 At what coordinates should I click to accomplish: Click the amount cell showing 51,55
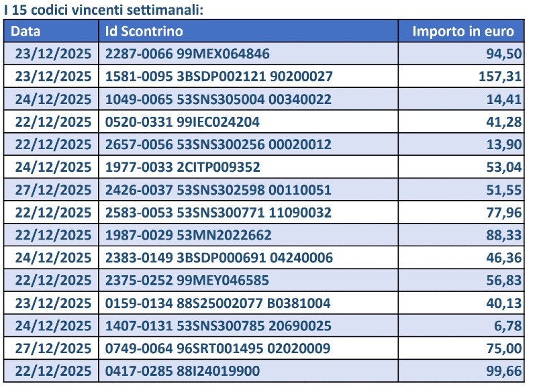coord(504,190)
